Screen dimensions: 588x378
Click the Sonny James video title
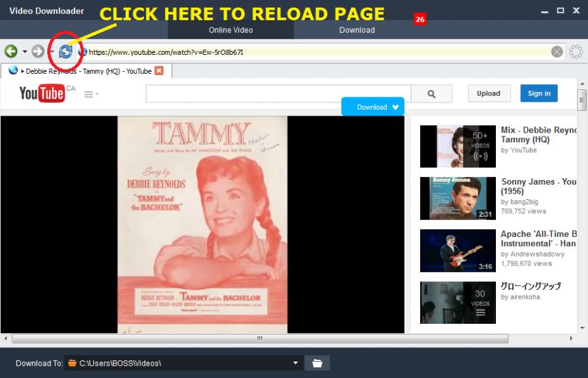(539, 186)
